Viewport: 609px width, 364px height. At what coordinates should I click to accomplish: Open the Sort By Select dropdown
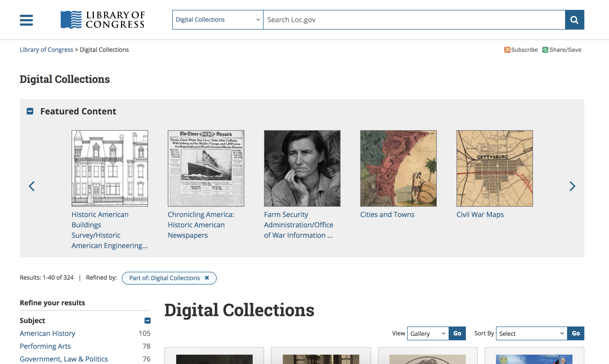pos(531,334)
